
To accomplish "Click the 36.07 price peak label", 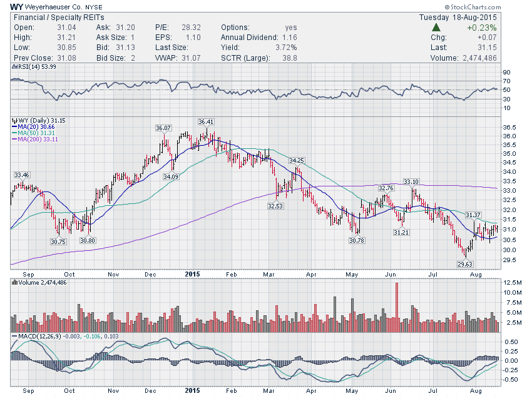I will click(x=163, y=128).
